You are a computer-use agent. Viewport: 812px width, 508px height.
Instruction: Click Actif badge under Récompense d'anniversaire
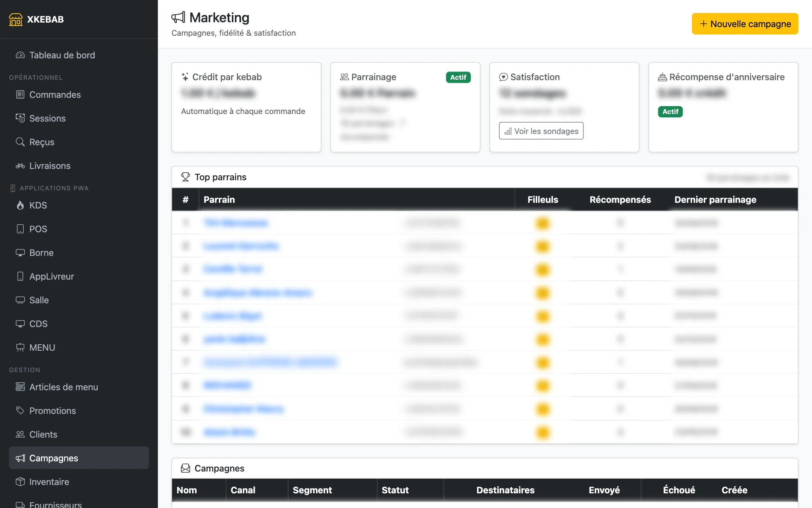pos(670,112)
